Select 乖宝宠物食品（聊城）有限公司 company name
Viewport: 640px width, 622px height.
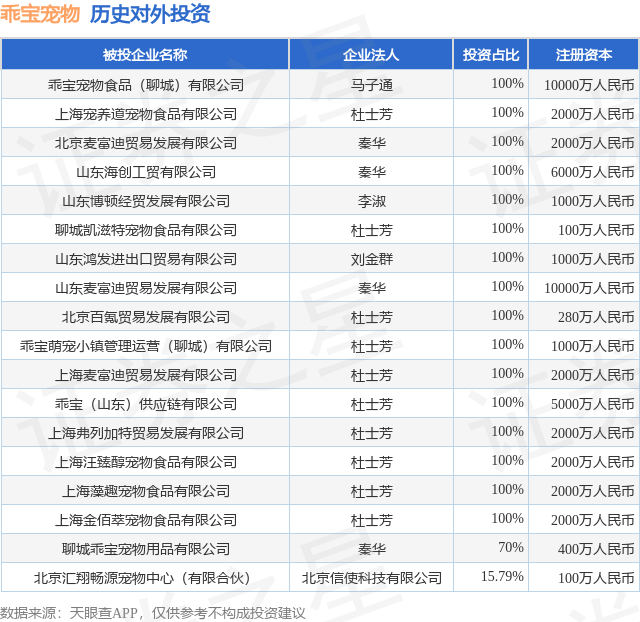point(146,85)
